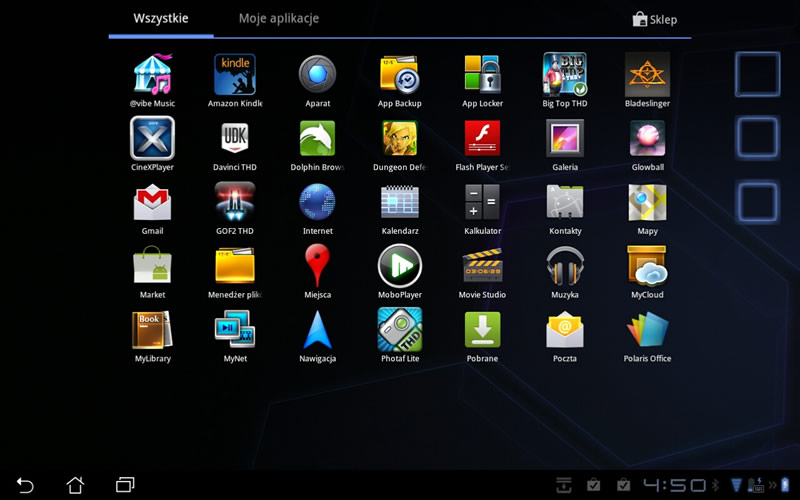Open the Muzyka music app
The width and height of the screenshot is (800, 500).
[x=565, y=265]
